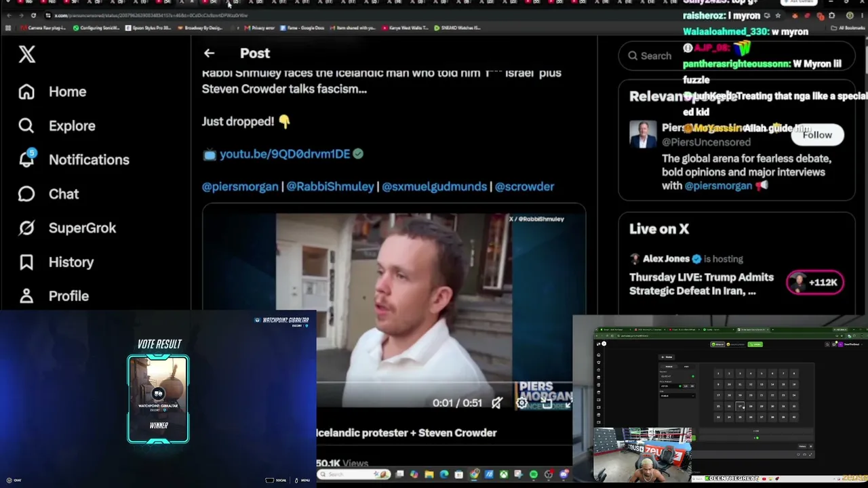The width and height of the screenshot is (868, 488).
Task: Select the Watchpoint: Gibraltar winner card
Action: tap(158, 399)
